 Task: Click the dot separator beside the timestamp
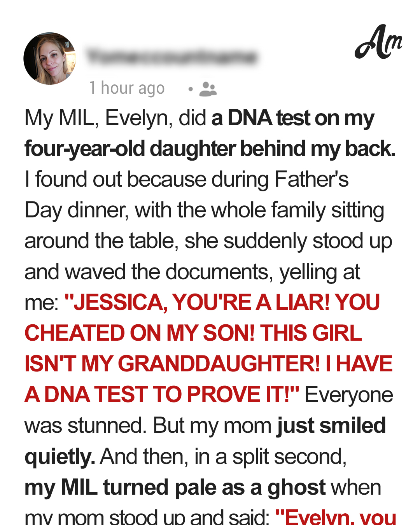tap(191, 89)
